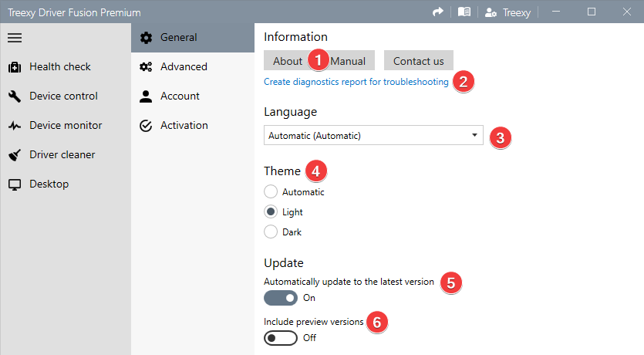Select the Health check first-aid icon
644x355 pixels.
pos(15,67)
